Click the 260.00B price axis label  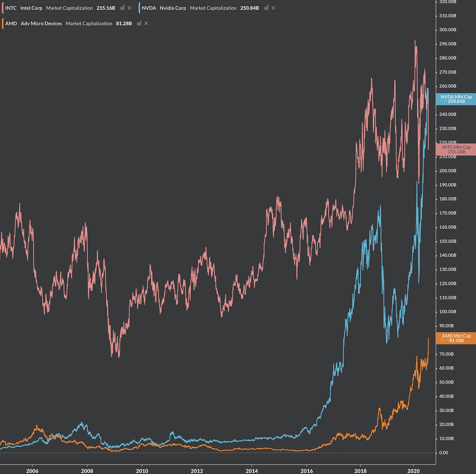448,86
